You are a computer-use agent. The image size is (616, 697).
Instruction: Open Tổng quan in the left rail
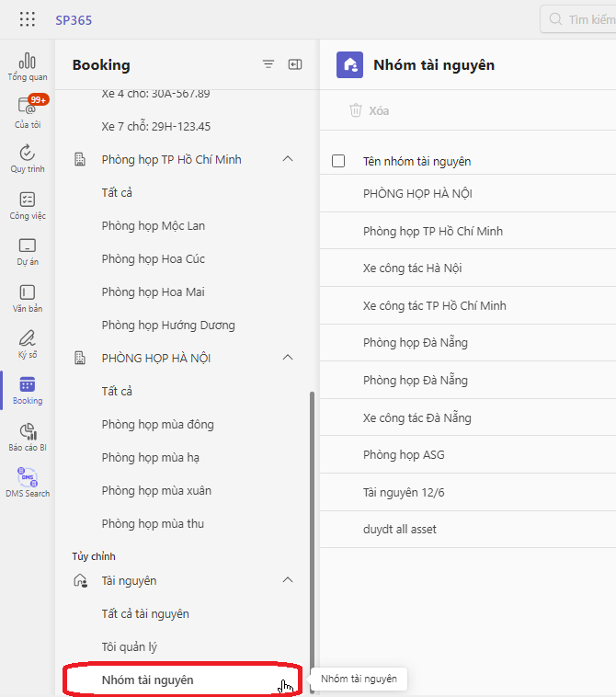[28, 66]
